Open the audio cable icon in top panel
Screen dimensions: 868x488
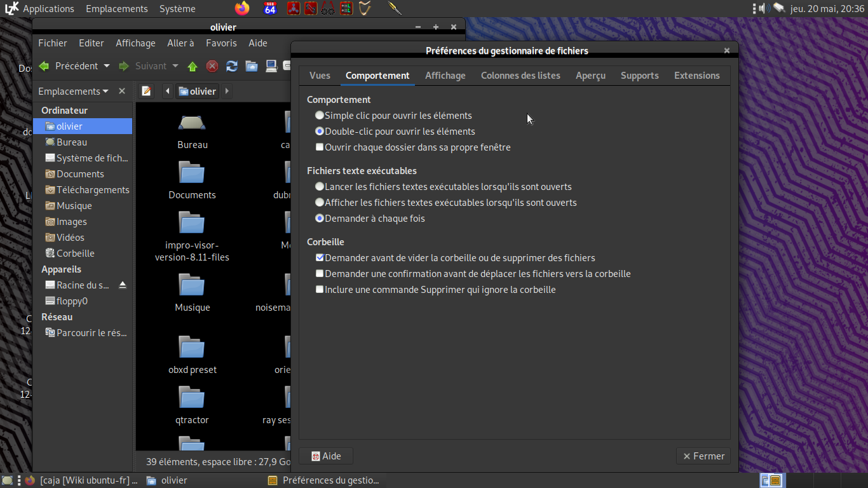[395, 8]
